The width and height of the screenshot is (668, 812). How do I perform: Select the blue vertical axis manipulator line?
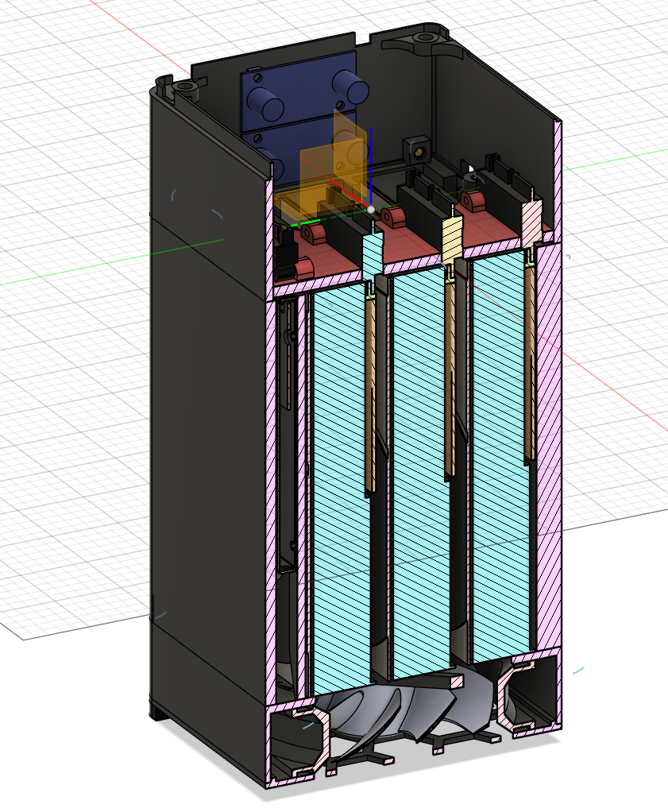coord(371,166)
